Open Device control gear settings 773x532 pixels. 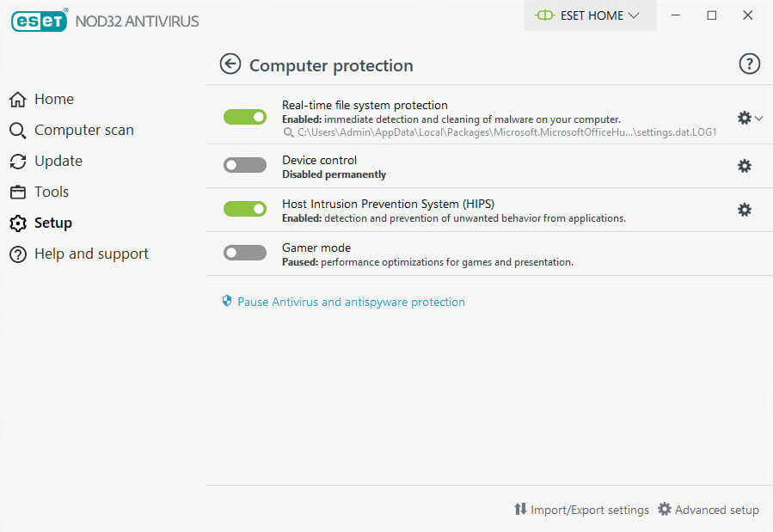point(745,166)
